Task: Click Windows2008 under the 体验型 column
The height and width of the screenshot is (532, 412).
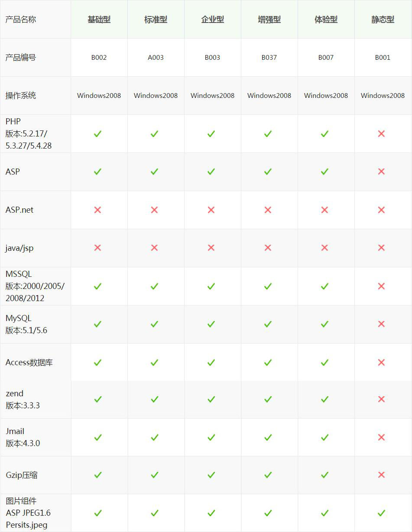Action: pyautogui.click(x=326, y=95)
